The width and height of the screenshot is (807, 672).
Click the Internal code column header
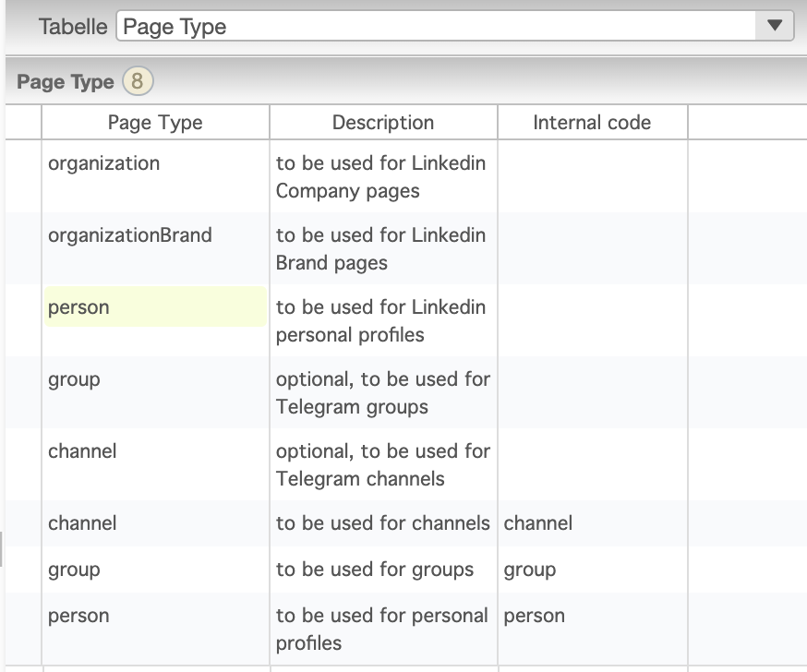(592, 123)
